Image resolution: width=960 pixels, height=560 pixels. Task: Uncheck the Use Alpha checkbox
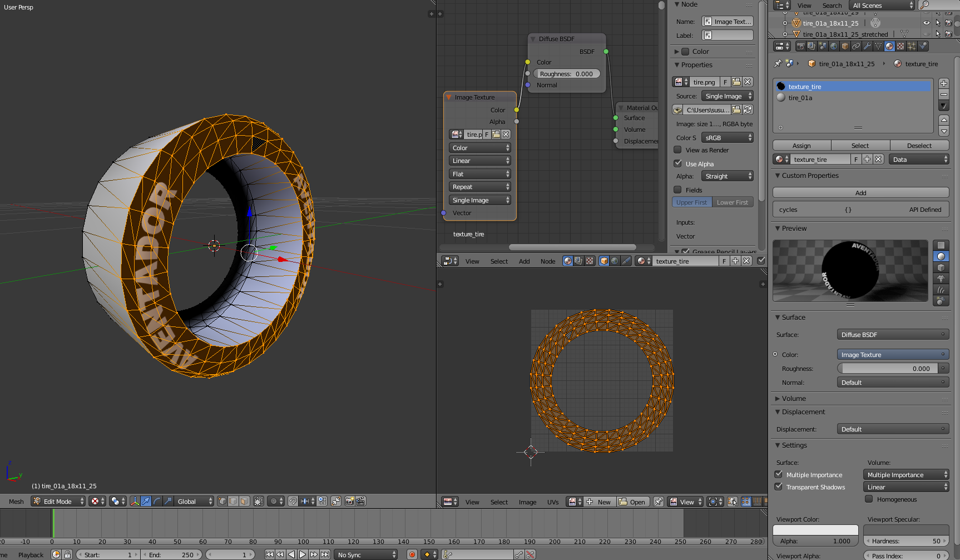(x=677, y=163)
